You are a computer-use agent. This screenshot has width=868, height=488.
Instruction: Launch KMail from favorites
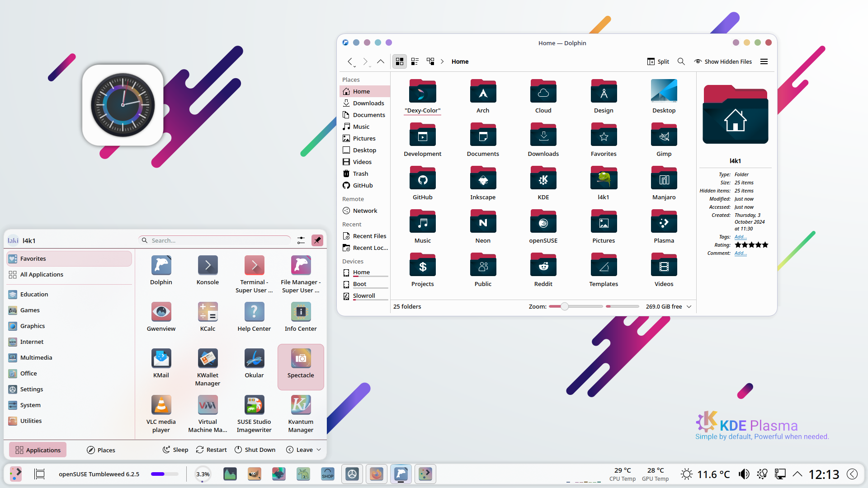coord(161,363)
